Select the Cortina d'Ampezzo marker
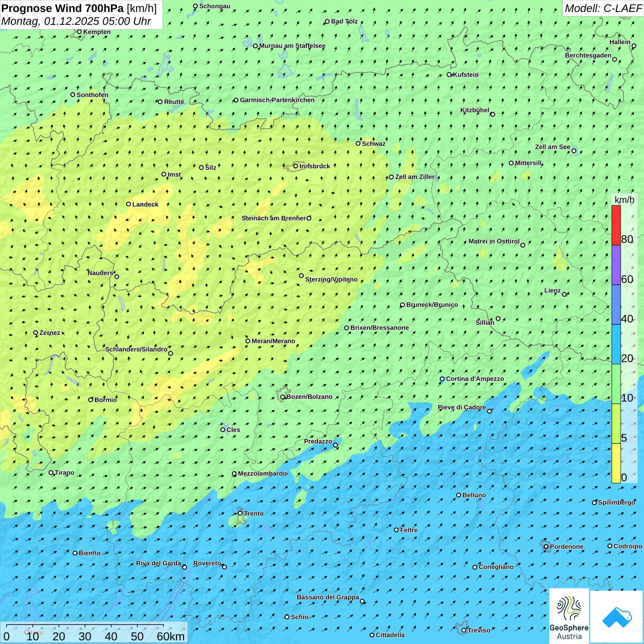The height and width of the screenshot is (644, 644). tap(443, 379)
